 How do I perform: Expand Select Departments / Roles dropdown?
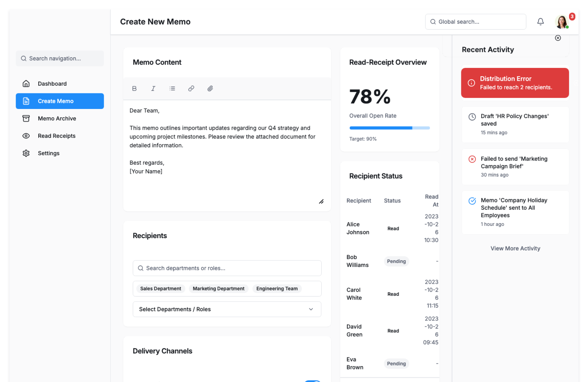[x=227, y=309]
